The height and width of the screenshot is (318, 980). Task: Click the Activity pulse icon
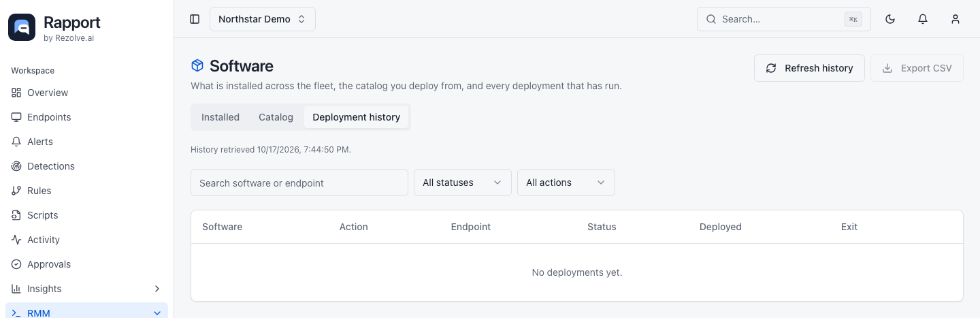(x=16, y=240)
